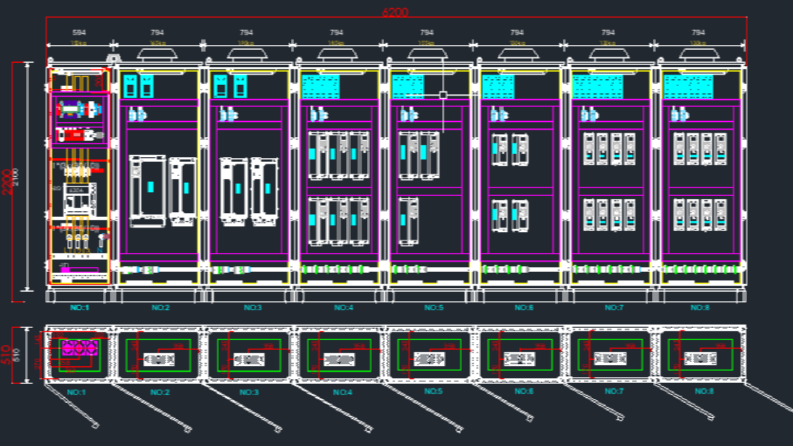Select the 794 dimension above cabinet NO:2
The height and width of the screenshot is (446, 793).
tap(157, 32)
